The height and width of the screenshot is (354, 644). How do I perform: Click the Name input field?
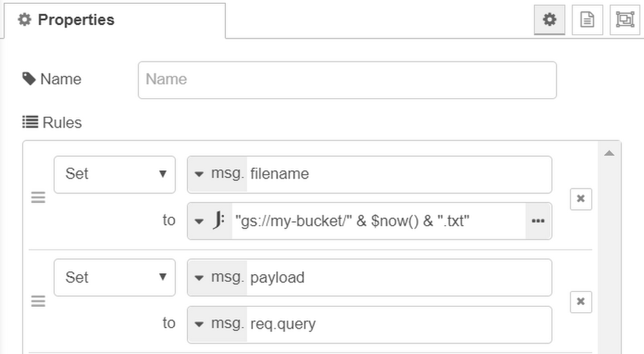pos(347,80)
